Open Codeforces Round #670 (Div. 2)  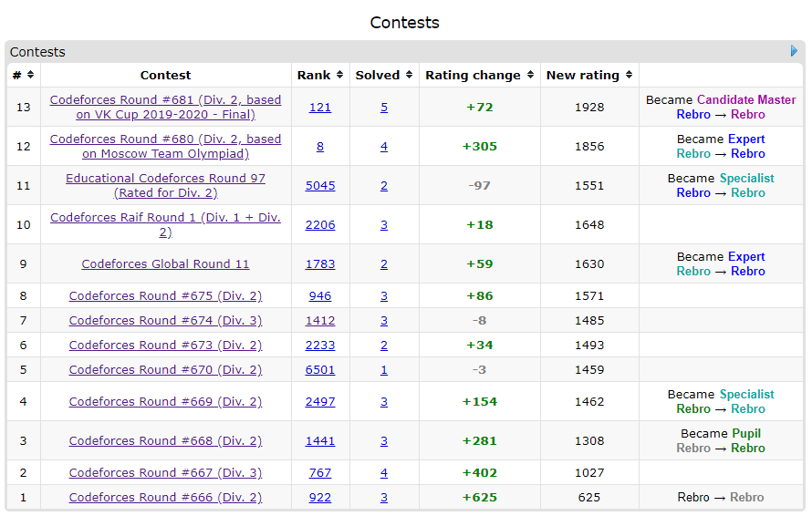166,369
